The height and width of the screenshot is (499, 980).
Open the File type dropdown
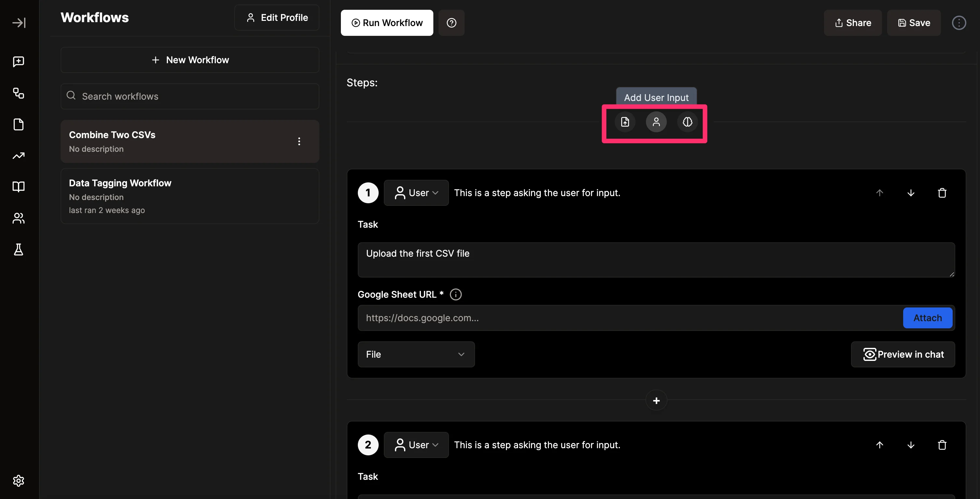(416, 354)
